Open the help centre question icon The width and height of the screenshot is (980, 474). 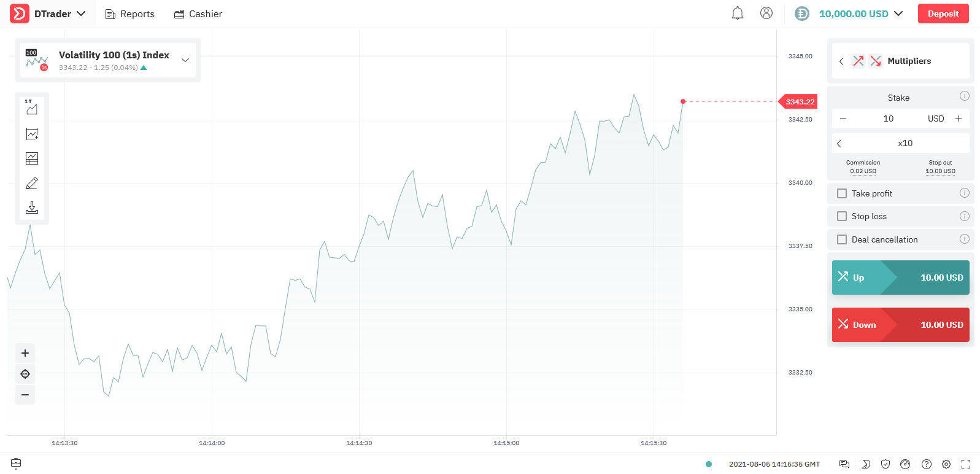[x=927, y=464]
